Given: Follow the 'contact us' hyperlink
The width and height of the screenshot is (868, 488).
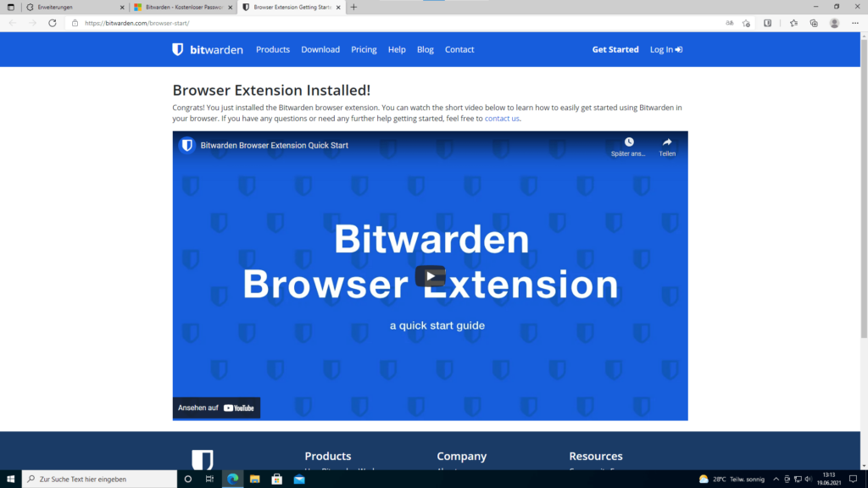Looking at the screenshot, I should [502, 119].
